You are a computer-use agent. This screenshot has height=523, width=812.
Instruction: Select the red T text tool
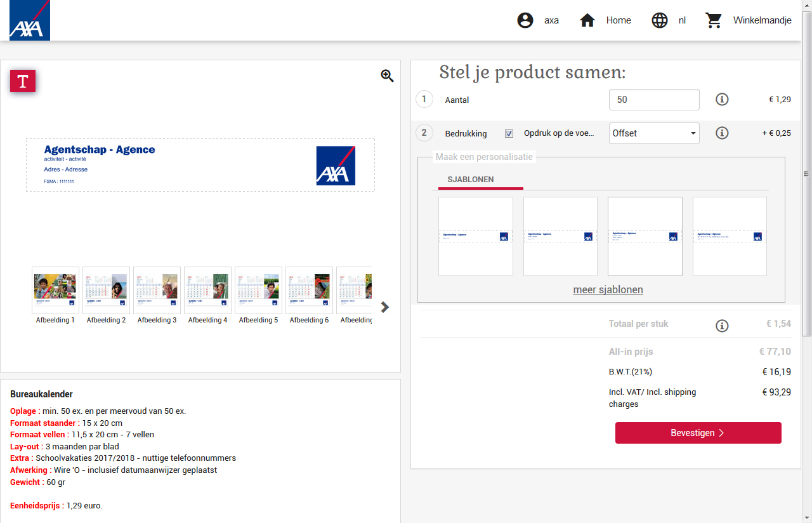(x=23, y=81)
